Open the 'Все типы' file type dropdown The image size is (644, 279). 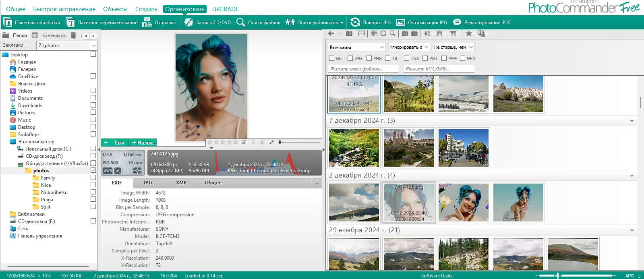click(x=357, y=47)
